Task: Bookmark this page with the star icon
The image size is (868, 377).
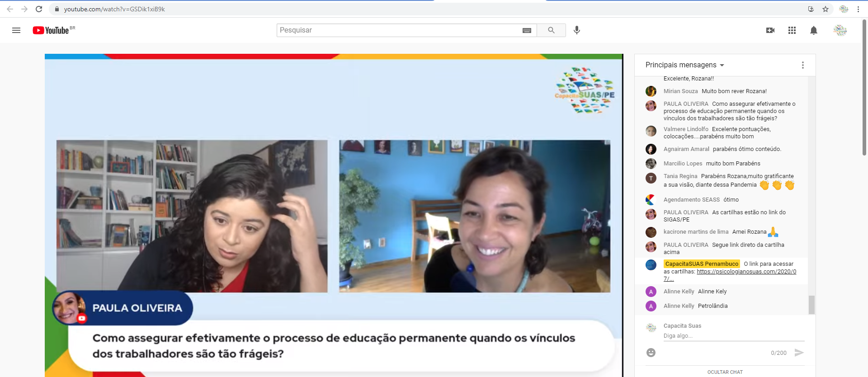Action: [826, 9]
